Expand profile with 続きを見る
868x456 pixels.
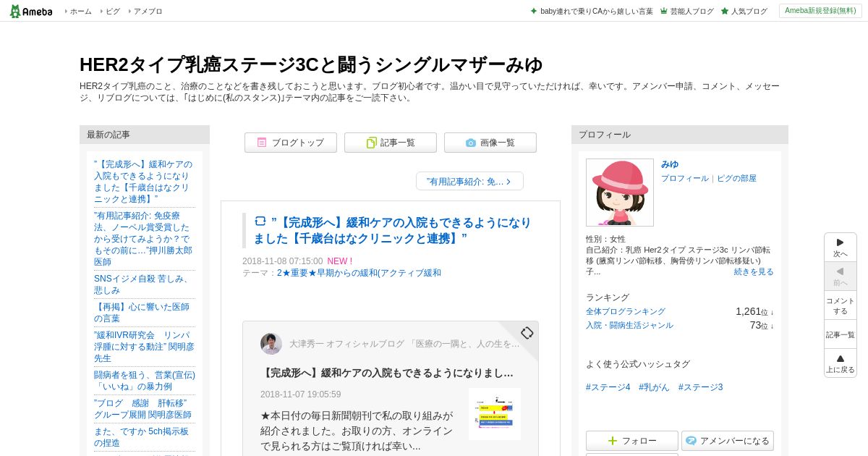[x=754, y=271]
